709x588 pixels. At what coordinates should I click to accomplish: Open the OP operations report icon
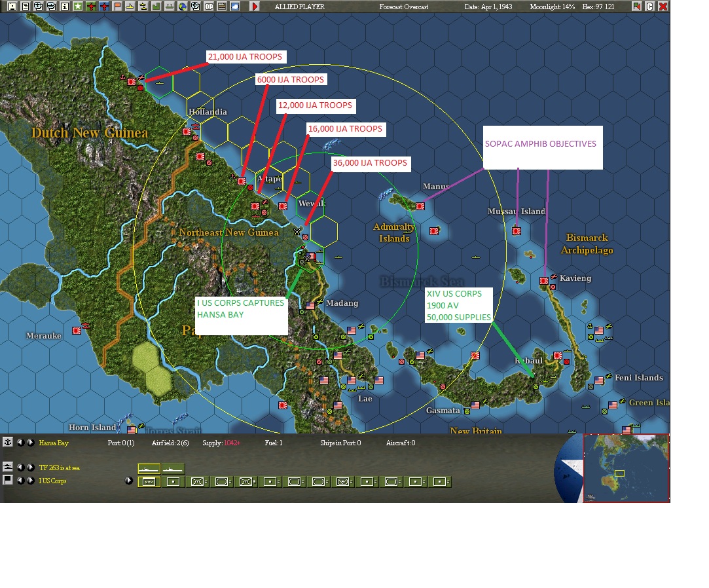(x=209, y=7)
